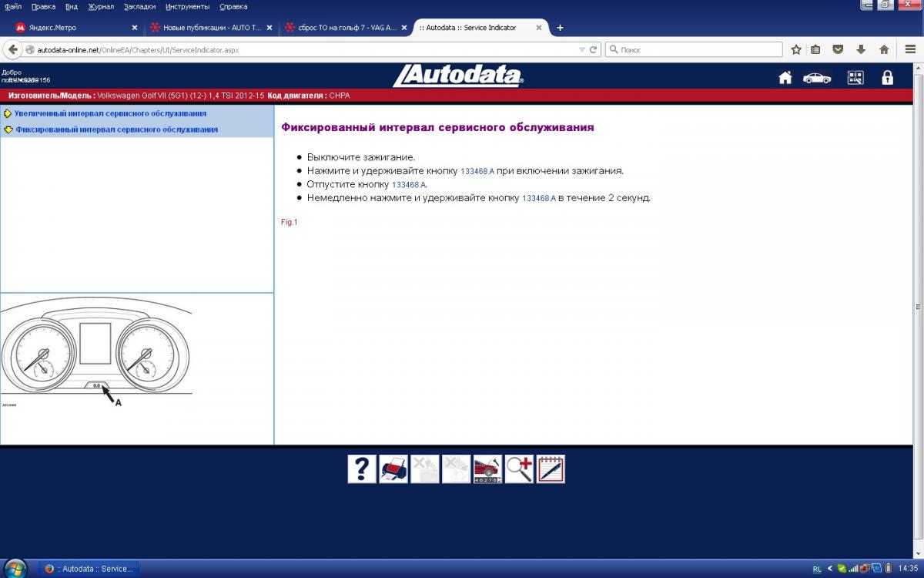Open Фиксированный интервал сервисного обслуживания link
The image size is (924, 578).
click(x=116, y=129)
